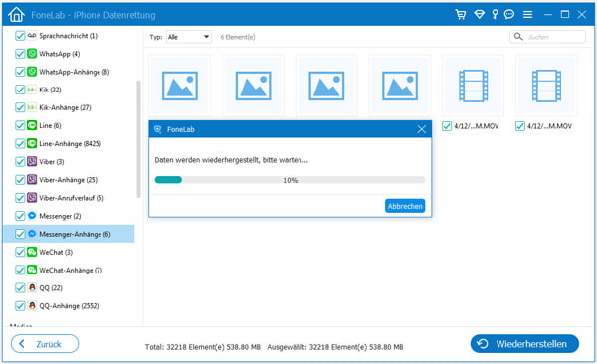Uncheck the Line-Anhänge (8425) checkbox
This screenshot has width=597, height=364.
pos(20,143)
